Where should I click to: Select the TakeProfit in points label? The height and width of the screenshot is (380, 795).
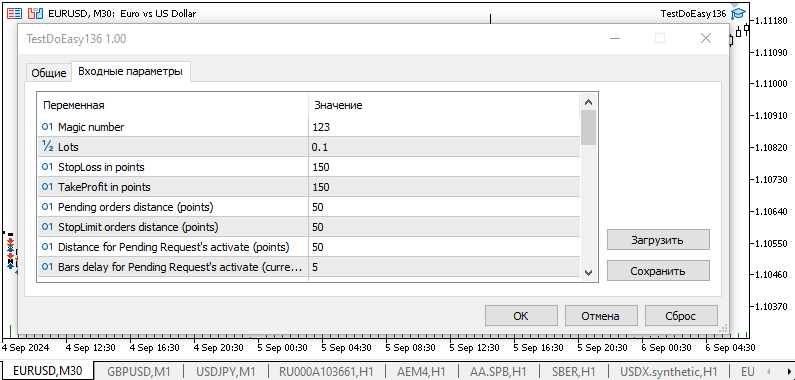point(104,187)
